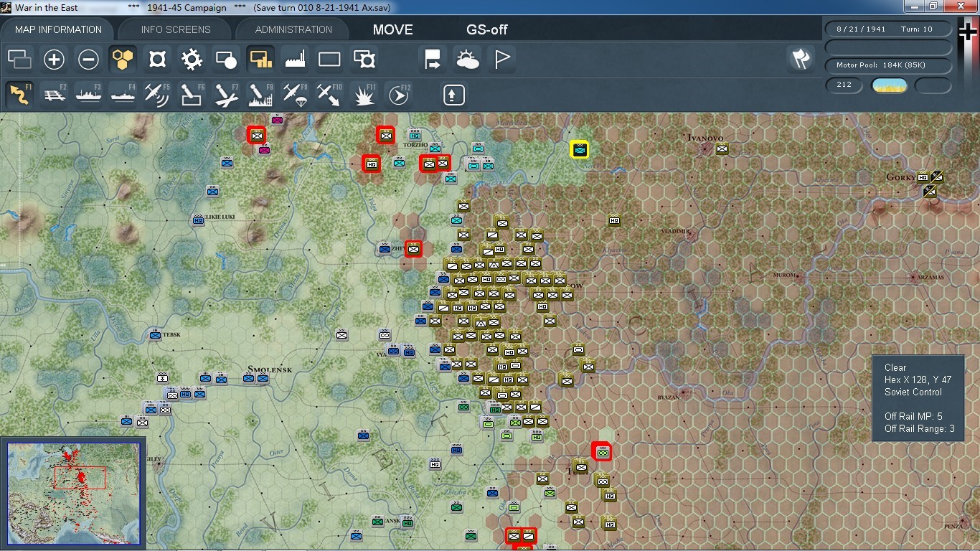This screenshot has width=980, height=551.
Task: Toggle the yellow hexagon grid display
Action: (123, 60)
